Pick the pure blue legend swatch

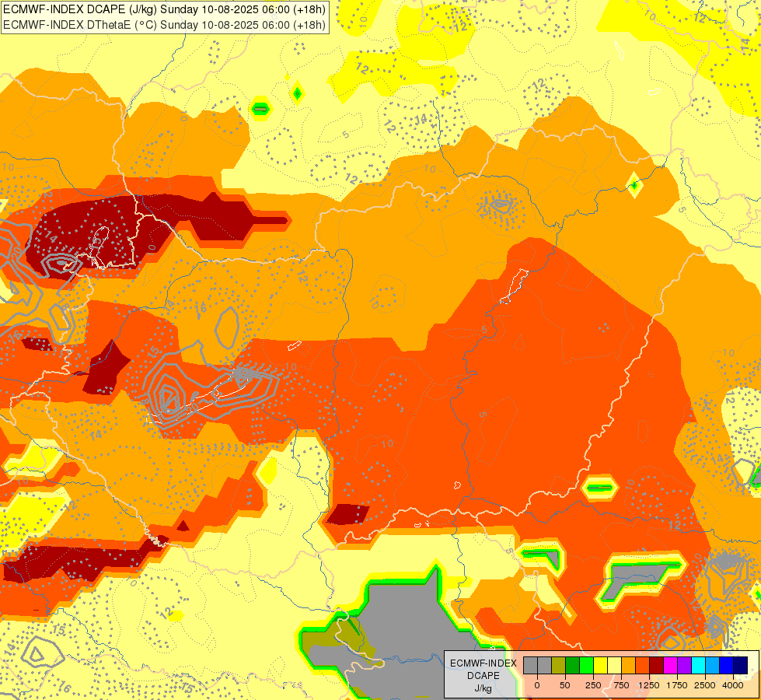[727, 665]
